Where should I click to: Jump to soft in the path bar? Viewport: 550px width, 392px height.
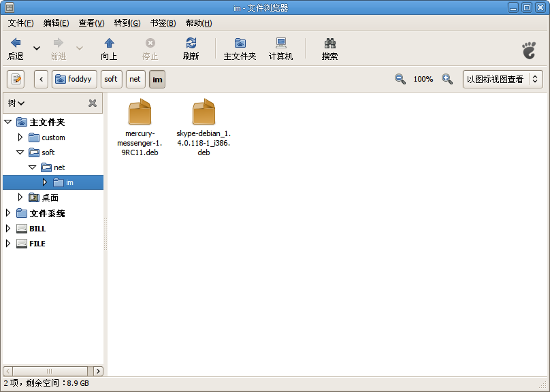pos(111,79)
